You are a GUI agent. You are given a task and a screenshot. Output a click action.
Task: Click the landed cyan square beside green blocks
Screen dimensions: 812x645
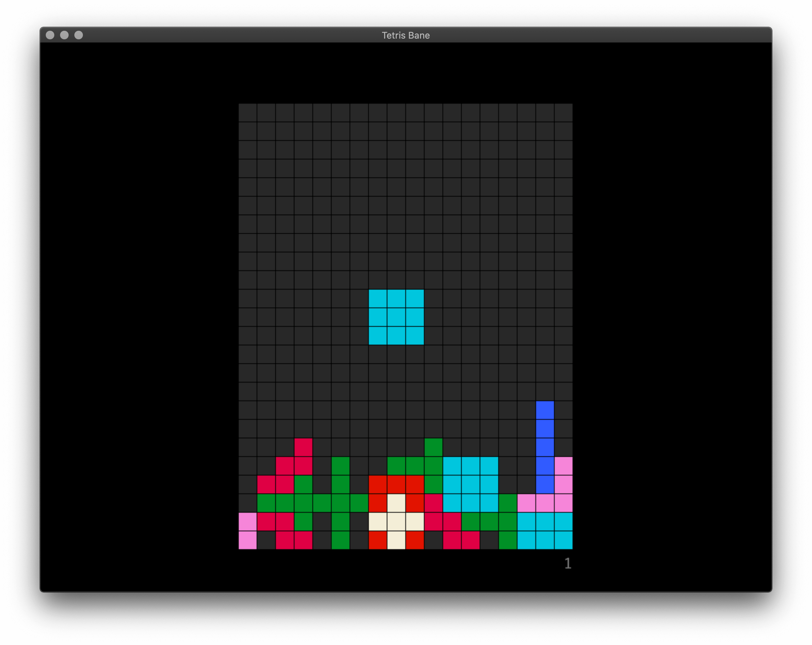click(x=471, y=484)
